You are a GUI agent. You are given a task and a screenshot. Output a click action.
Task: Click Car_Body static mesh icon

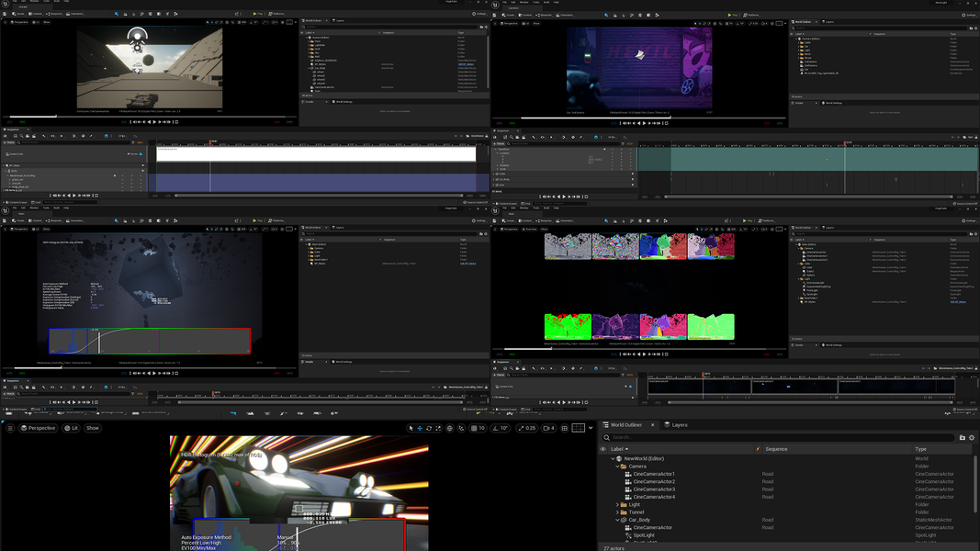point(624,520)
